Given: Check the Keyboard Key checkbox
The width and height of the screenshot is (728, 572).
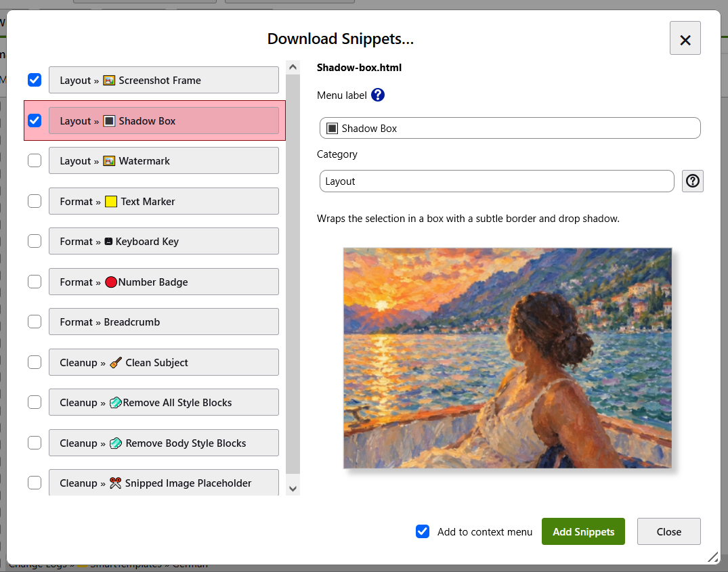Looking at the screenshot, I should 35,241.
